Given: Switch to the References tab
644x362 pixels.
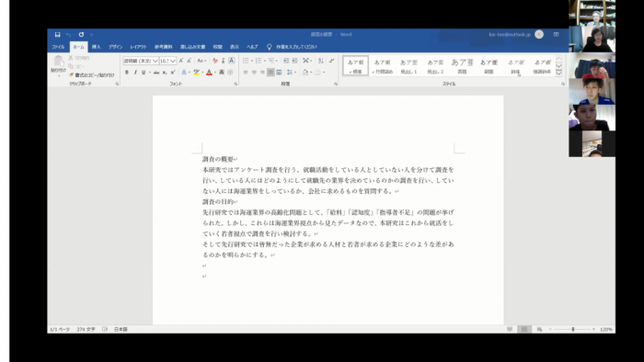Looking at the screenshot, I should click(x=164, y=47).
